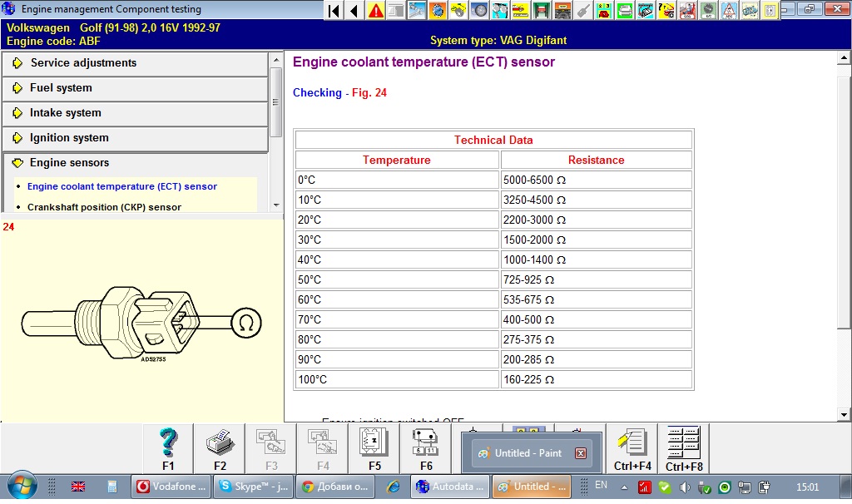Switch to Skype in the taskbar
This screenshot has width=852, height=504.
(253, 487)
